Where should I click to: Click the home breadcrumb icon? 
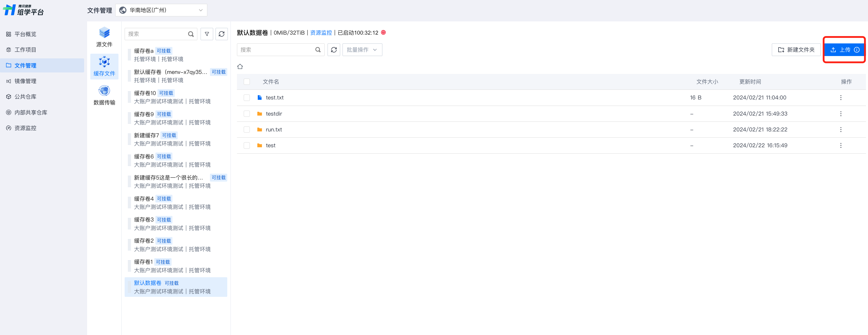240,66
